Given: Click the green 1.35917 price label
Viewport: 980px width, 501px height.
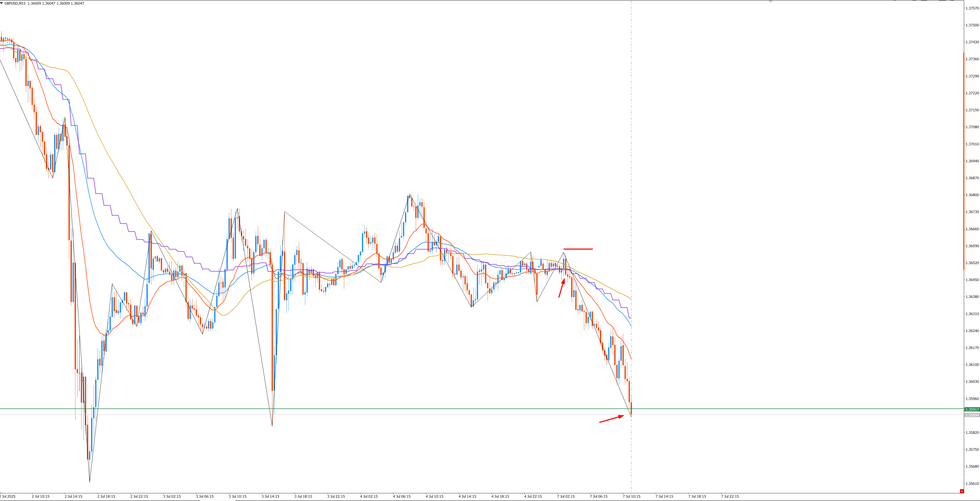Looking at the screenshot, I should pos(972,409).
